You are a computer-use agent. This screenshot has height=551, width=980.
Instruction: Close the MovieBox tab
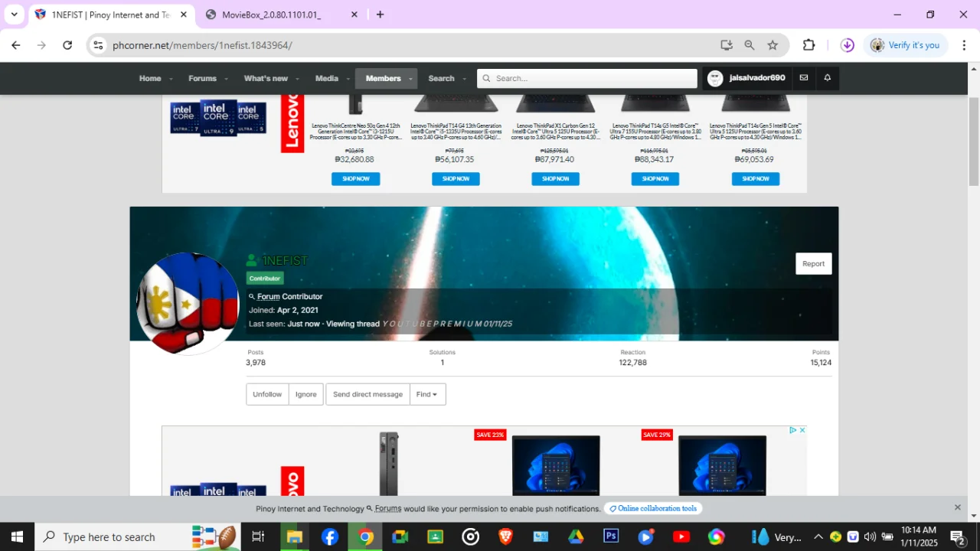354,15
